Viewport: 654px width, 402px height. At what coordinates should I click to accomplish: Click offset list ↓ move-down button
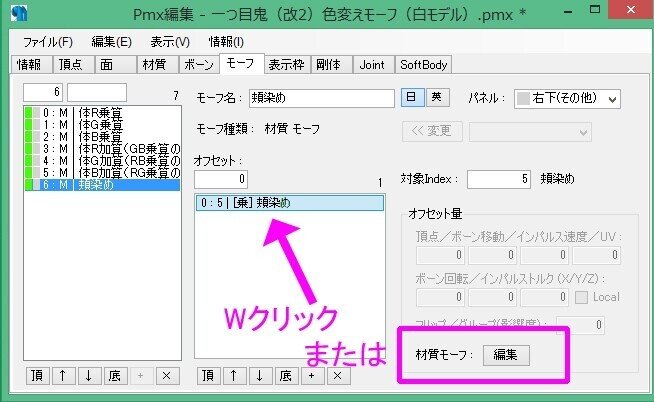coord(260,376)
